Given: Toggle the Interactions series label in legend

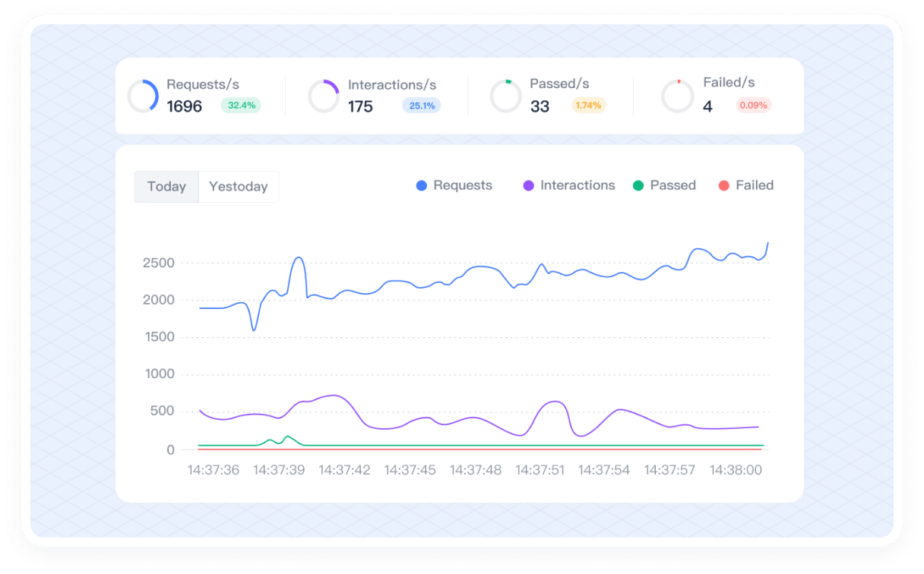Looking at the screenshot, I should (x=577, y=185).
